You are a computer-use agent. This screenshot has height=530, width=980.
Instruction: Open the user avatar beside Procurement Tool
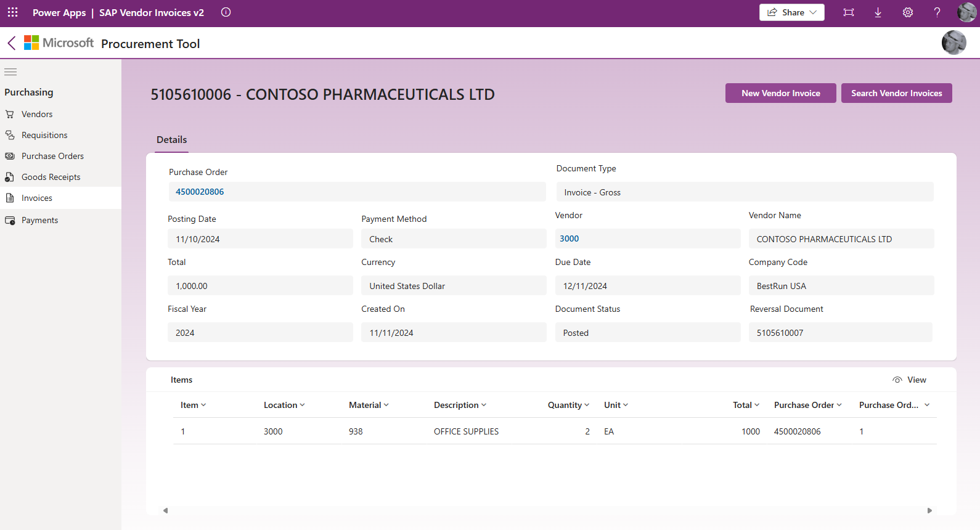[953, 43]
